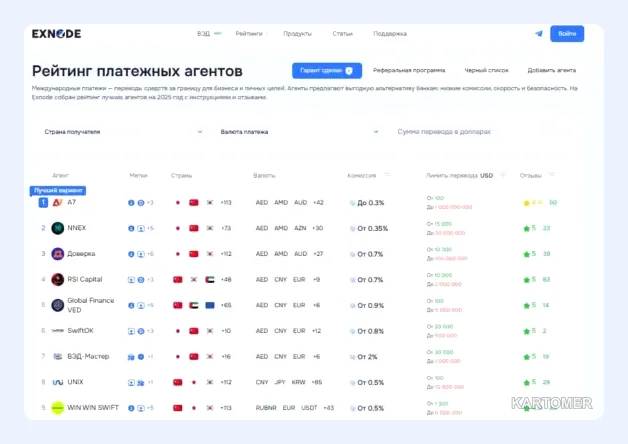Expand the +113 countries in A7 row

point(226,203)
